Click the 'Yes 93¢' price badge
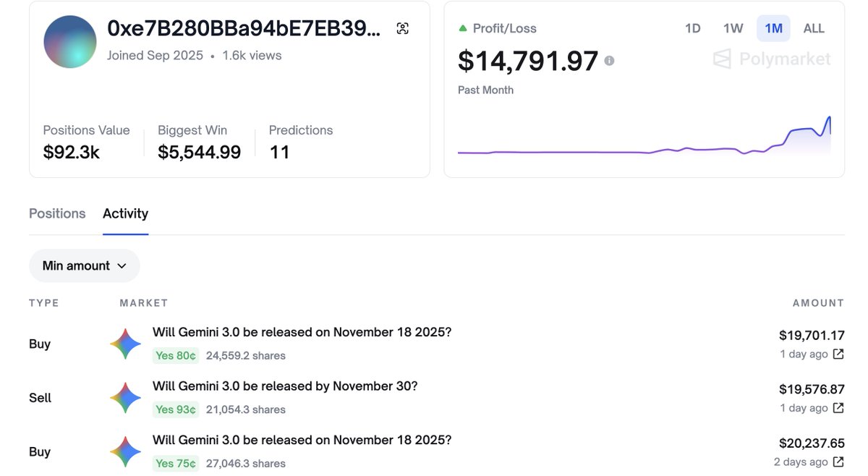 coord(176,409)
